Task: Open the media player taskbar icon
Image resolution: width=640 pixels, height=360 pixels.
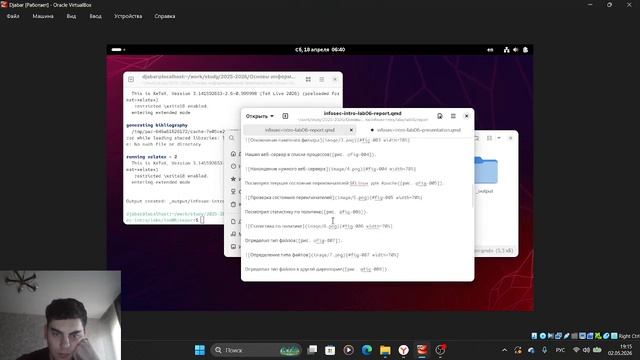Action: pyautogui.click(x=348, y=350)
